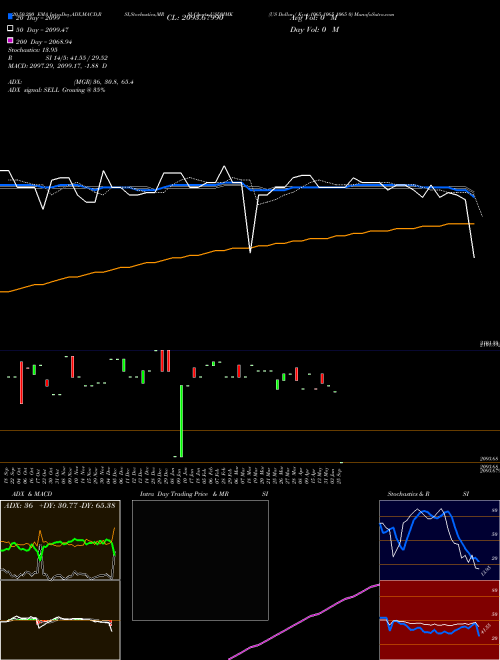Click the long red candlestick at chart start
This screenshot has height=660, width=500.
21,382
